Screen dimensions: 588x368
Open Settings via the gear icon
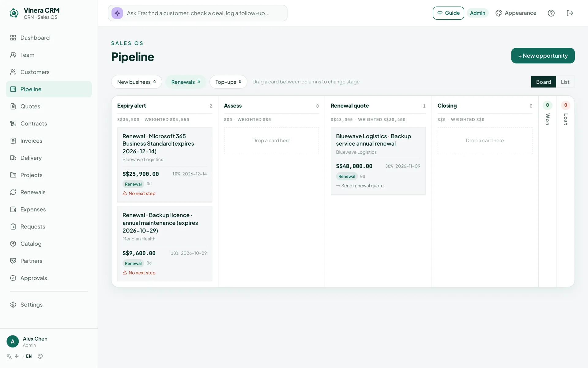click(13, 305)
